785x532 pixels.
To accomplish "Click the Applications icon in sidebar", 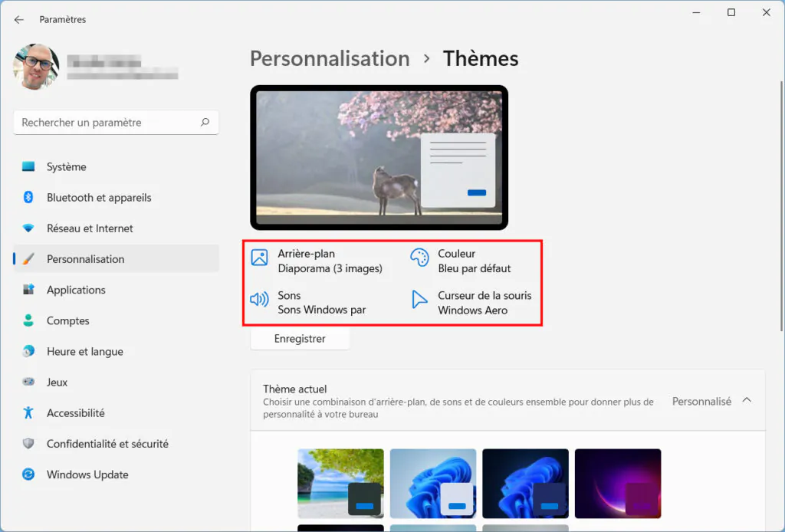I will 28,289.
